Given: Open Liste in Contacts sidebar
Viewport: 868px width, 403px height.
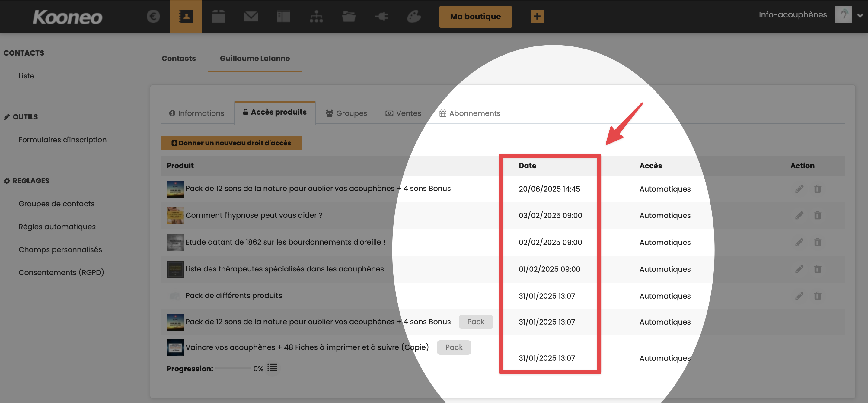Looking at the screenshot, I should coord(27,76).
